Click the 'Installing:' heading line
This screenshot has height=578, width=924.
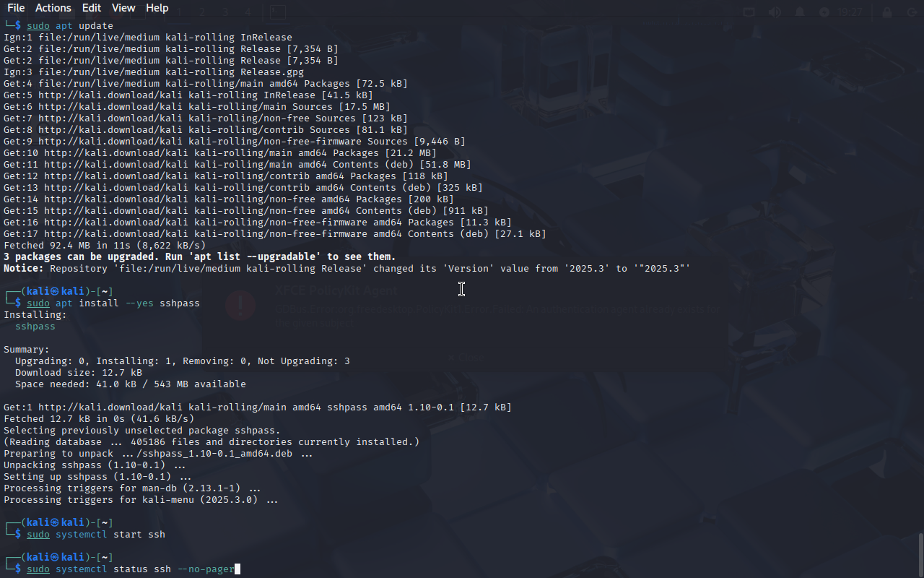(x=35, y=315)
